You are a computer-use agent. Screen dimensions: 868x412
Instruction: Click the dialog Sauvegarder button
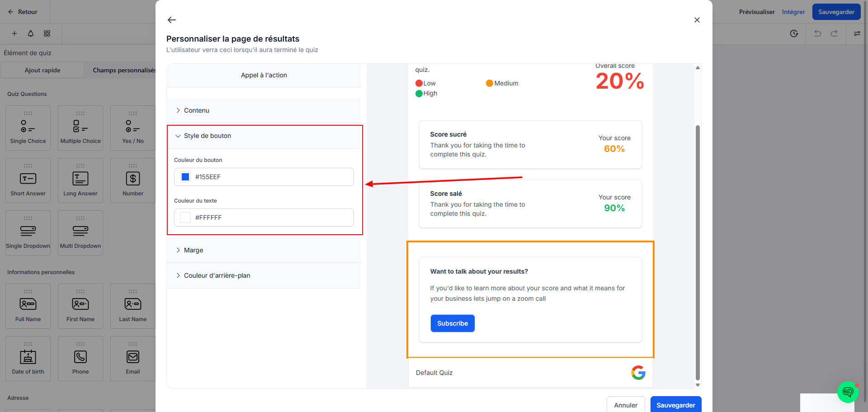coord(676,405)
